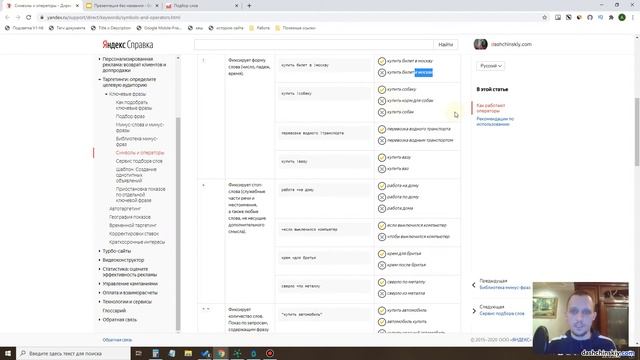Screen dimensions: 640x360
Task: Click the headphones-shaped extension icon
Action: (590, 18)
